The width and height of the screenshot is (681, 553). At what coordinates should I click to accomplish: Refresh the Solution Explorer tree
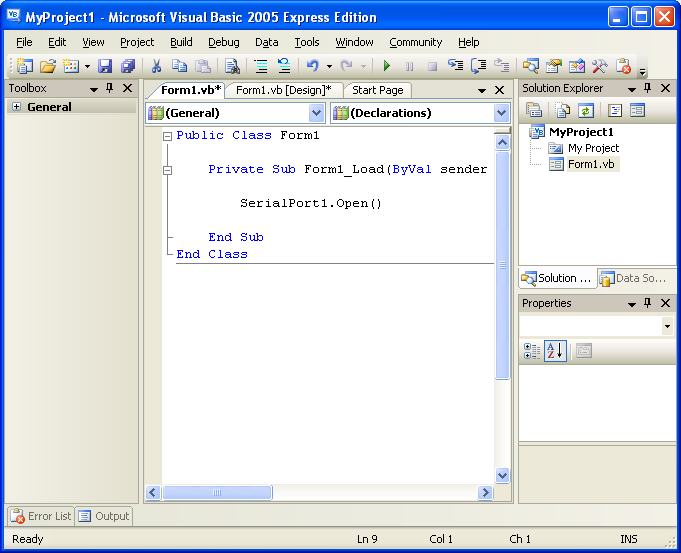585,110
